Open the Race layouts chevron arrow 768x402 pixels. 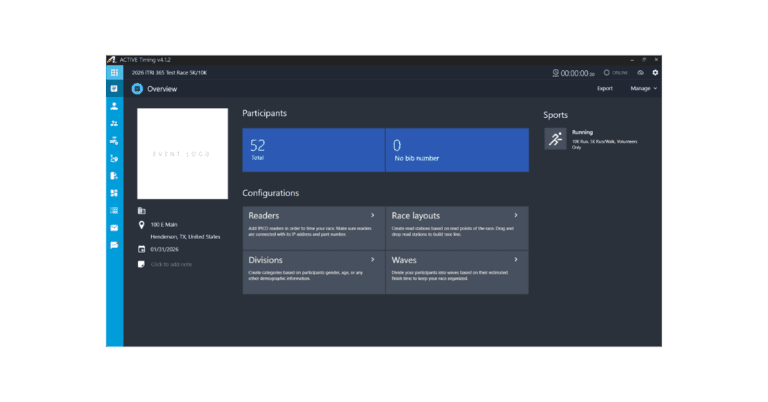click(x=516, y=215)
